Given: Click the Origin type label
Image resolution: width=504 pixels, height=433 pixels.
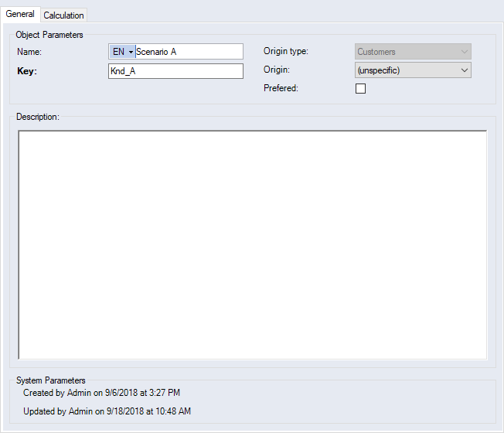Looking at the screenshot, I should (286, 52).
